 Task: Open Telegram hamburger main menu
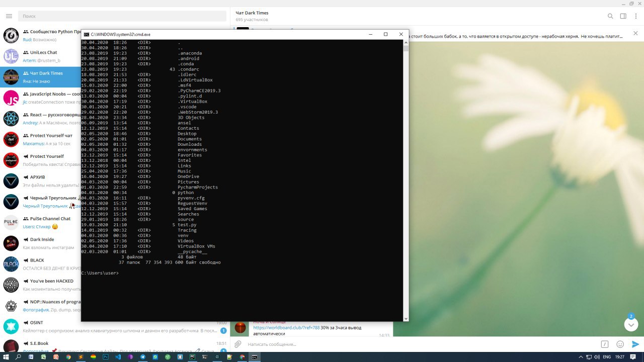click(9, 16)
